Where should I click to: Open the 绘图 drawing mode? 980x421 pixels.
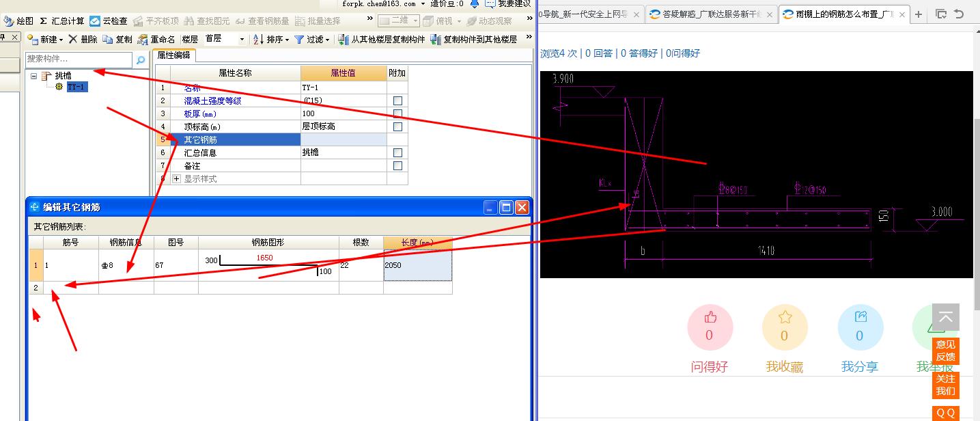tap(20, 21)
